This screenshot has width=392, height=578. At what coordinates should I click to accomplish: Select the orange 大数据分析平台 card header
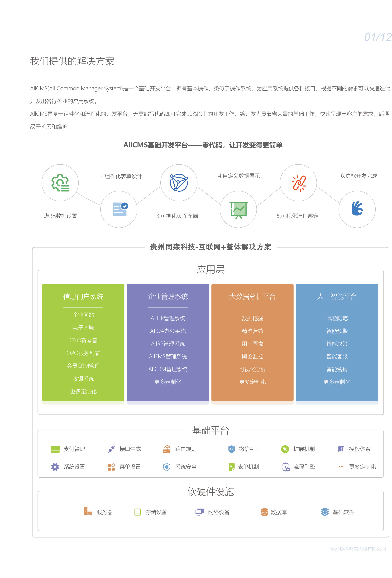click(252, 296)
